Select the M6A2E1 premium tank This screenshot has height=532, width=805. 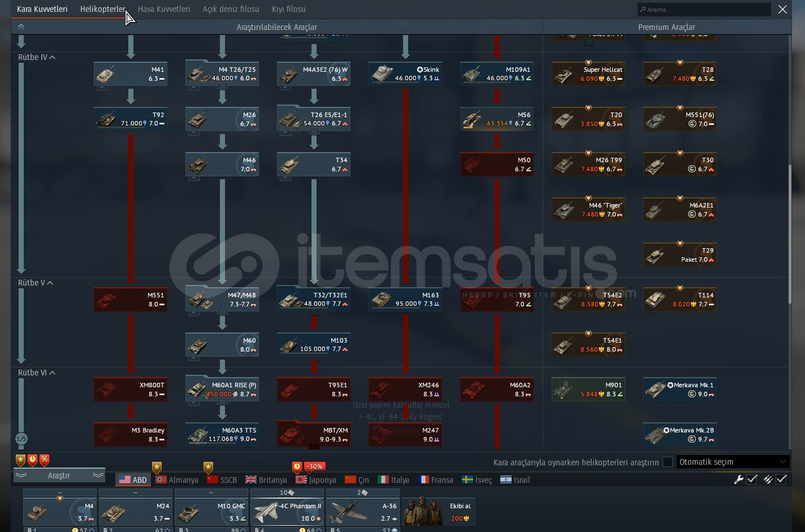pos(680,210)
